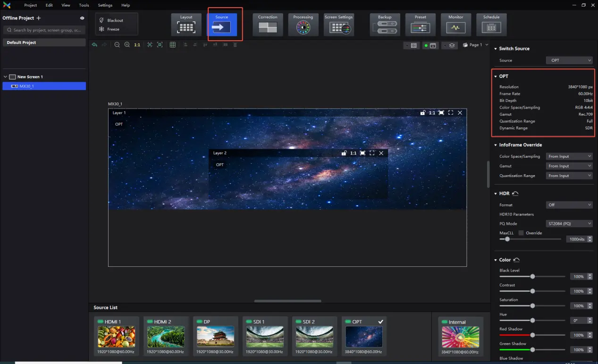This screenshot has width=598, height=364.
Task: Open the Monitor module
Action: (455, 25)
